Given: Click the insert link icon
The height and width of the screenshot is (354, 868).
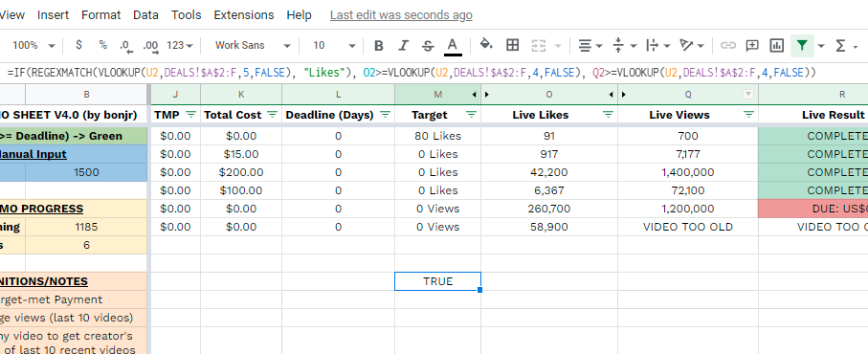Looking at the screenshot, I should pos(727,45).
